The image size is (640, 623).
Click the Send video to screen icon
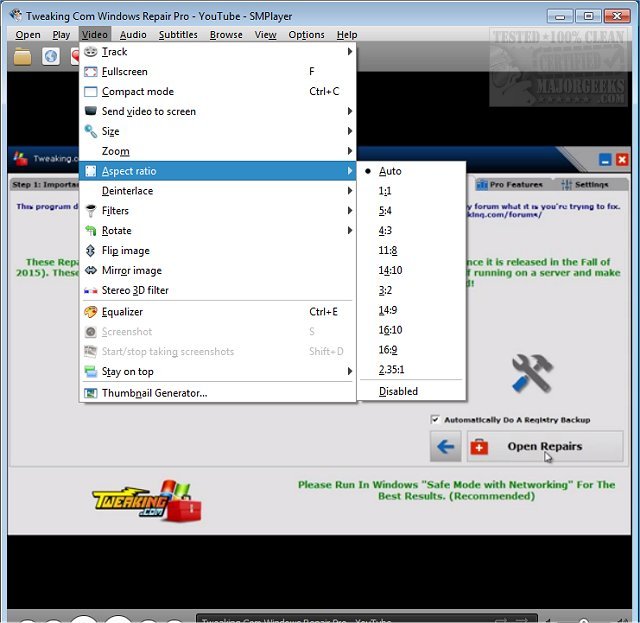click(x=91, y=111)
